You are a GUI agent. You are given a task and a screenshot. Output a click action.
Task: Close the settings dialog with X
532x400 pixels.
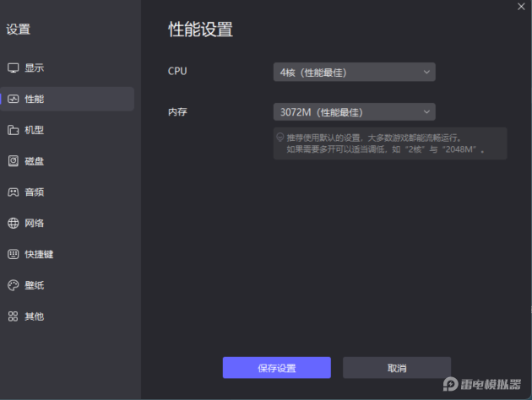click(521, 7)
